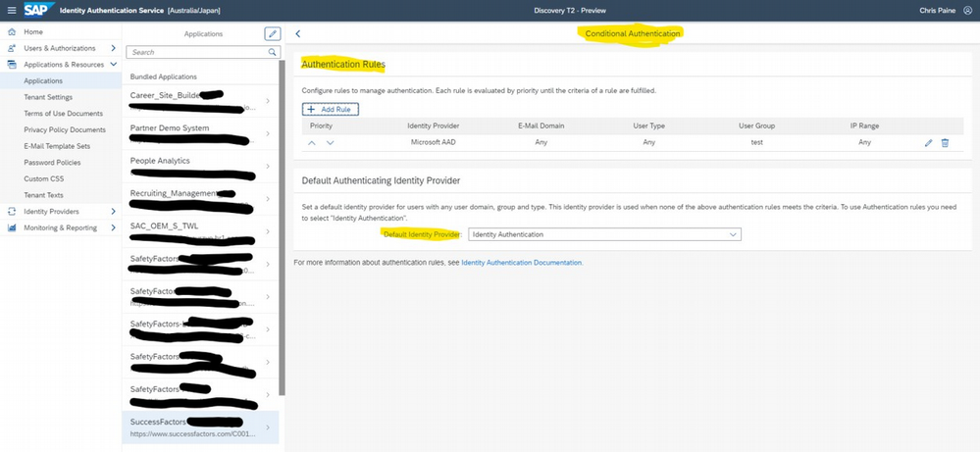The height and width of the screenshot is (452, 980).
Task: Click the edit pencil icon above applications list
Action: pyautogui.click(x=273, y=33)
